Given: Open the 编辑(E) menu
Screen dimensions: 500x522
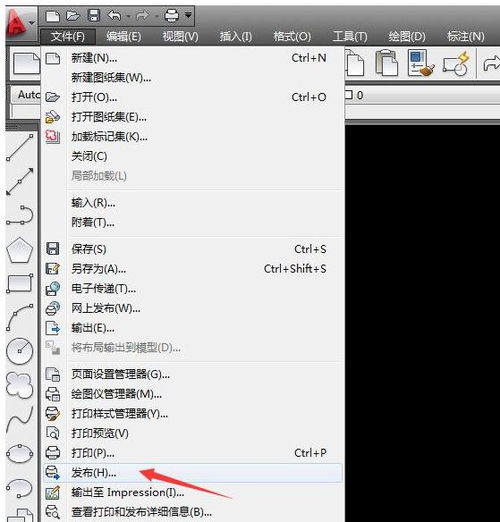Looking at the screenshot, I should tap(124, 36).
